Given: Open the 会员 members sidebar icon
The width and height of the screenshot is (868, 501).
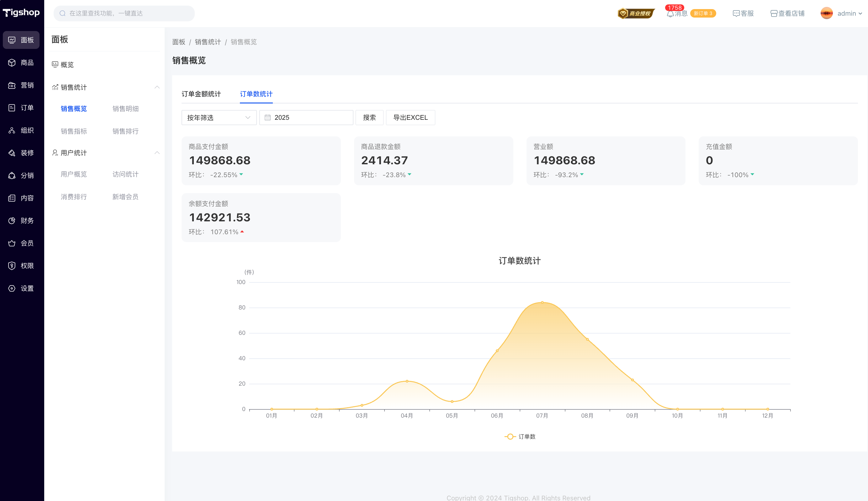Looking at the screenshot, I should [x=12, y=243].
